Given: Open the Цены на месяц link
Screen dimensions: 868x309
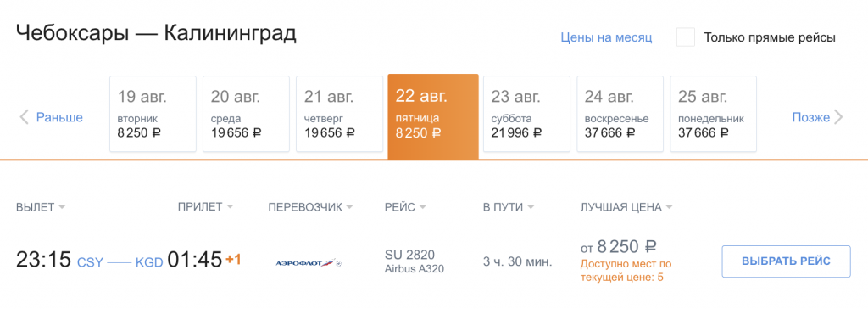Looking at the screenshot, I should click(606, 37).
